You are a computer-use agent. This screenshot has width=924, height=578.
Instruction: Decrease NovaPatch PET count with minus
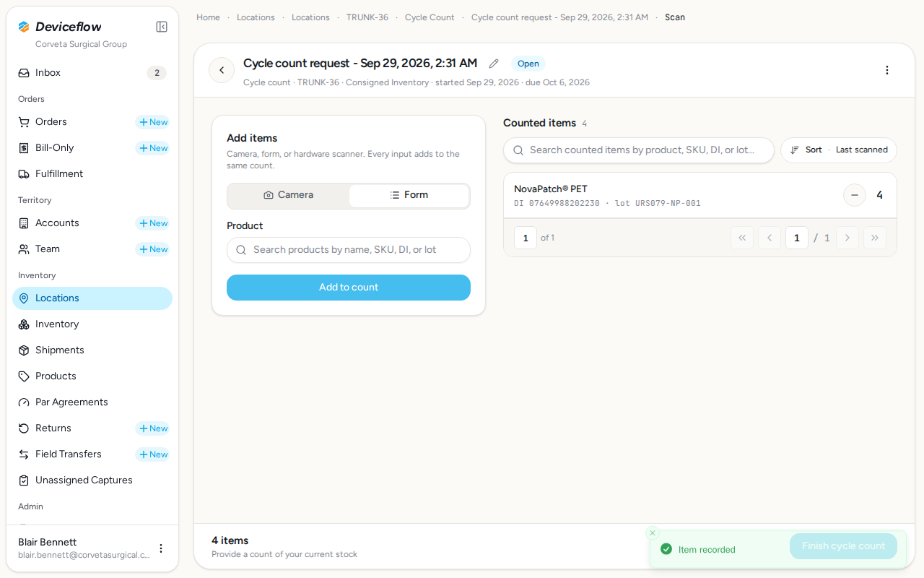click(855, 195)
